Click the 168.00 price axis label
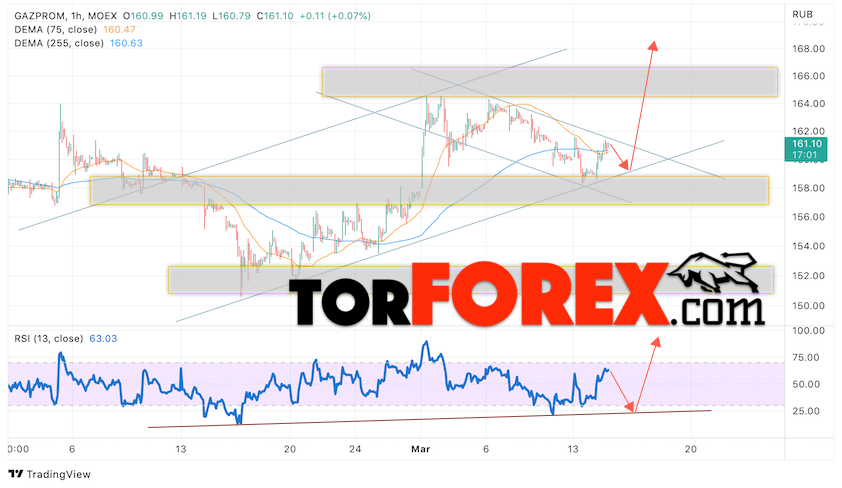842x488 pixels. click(x=808, y=49)
